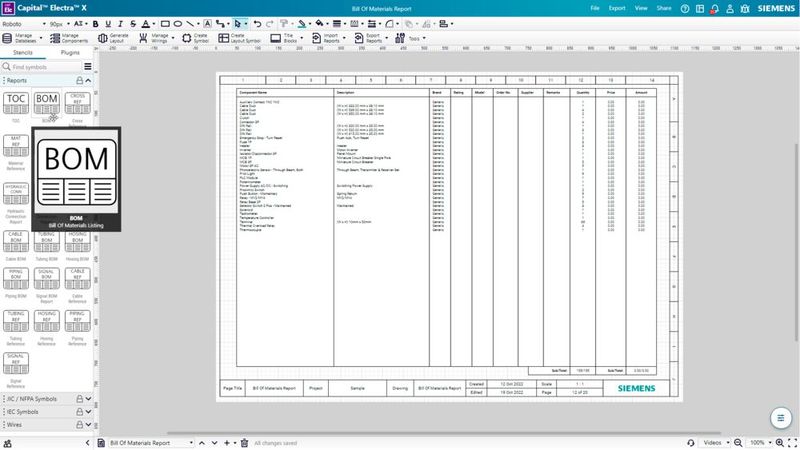Image resolution: width=800 pixels, height=450 pixels.
Task: Undo the last action
Action: click(258, 24)
